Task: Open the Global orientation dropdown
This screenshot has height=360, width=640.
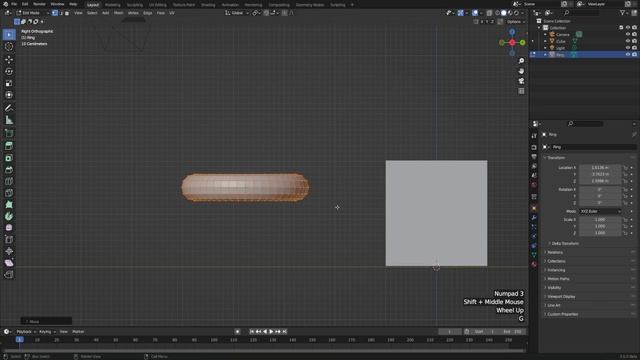Action: click(x=237, y=13)
